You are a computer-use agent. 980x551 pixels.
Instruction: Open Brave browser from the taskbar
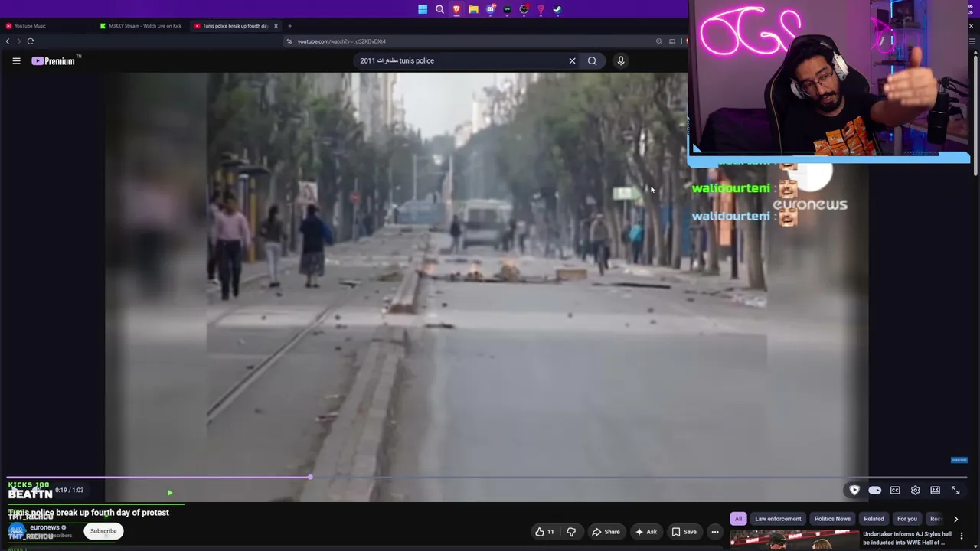pyautogui.click(x=456, y=9)
